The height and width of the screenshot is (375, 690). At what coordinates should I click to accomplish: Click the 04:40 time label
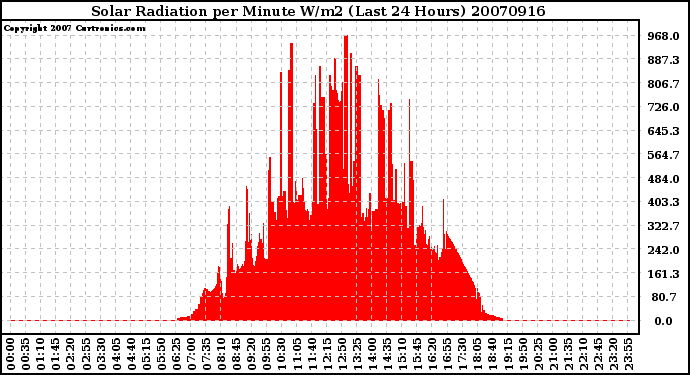tap(131, 355)
